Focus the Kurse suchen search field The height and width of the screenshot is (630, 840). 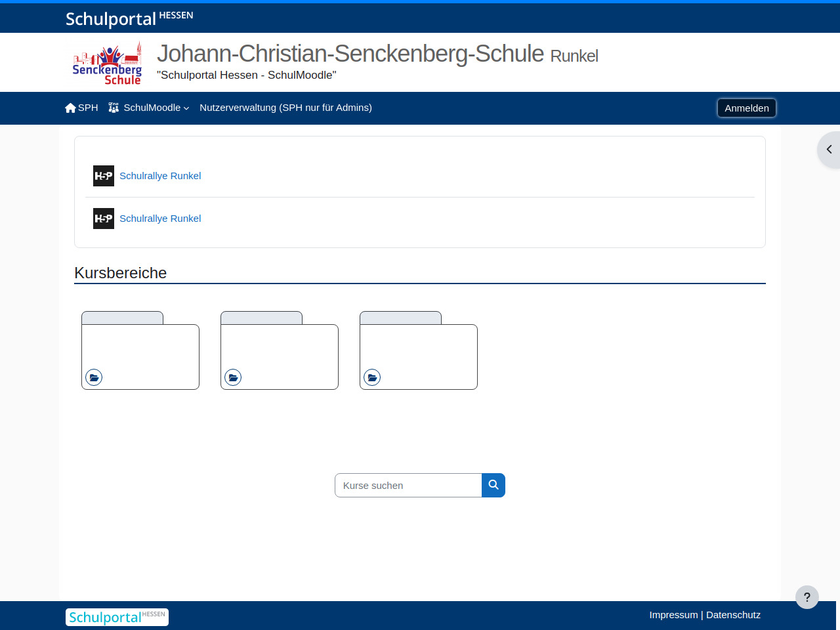pyautogui.click(x=408, y=486)
